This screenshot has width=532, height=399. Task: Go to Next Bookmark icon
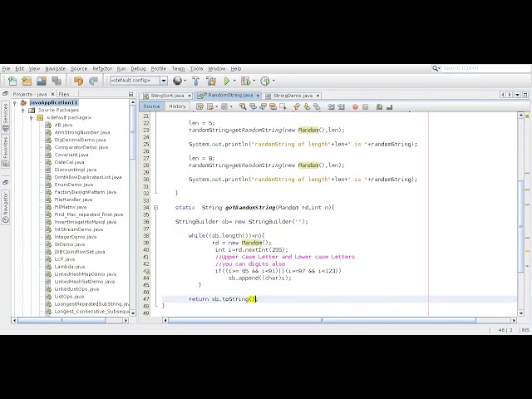pos(307,107)
